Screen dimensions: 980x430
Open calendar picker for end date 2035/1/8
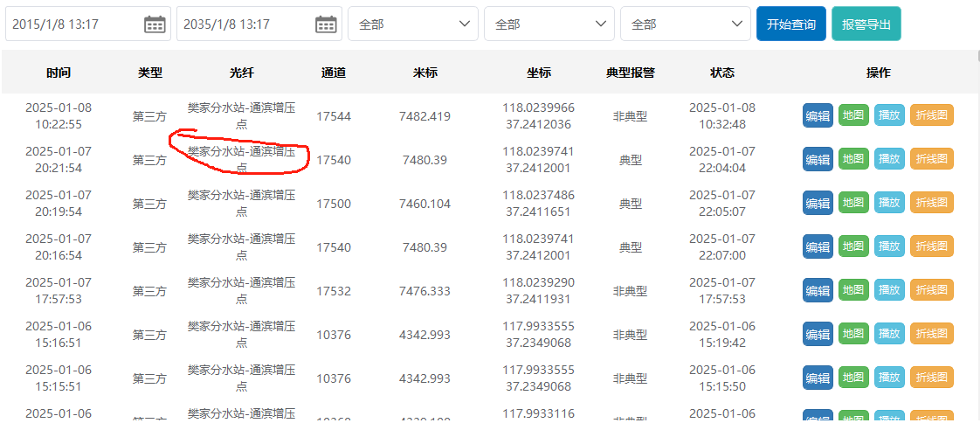[326, 24]
